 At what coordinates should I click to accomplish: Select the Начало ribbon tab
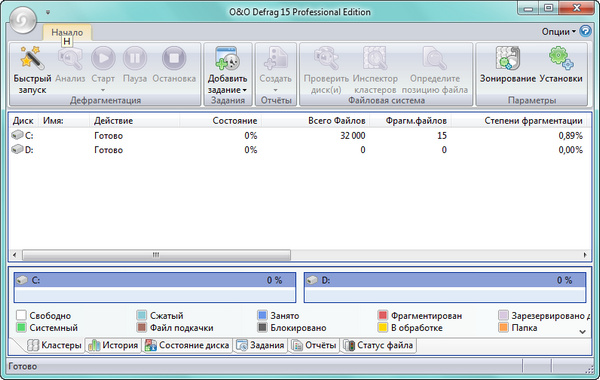pos(67,33)
